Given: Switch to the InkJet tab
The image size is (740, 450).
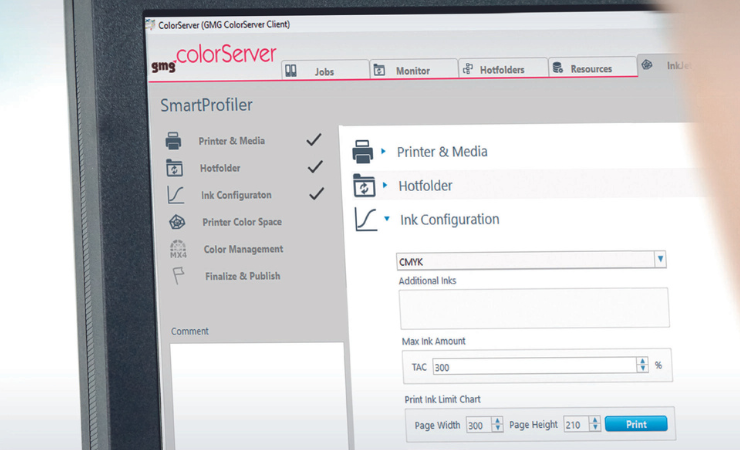Looking at the screenshot, I should click(665, 65).
